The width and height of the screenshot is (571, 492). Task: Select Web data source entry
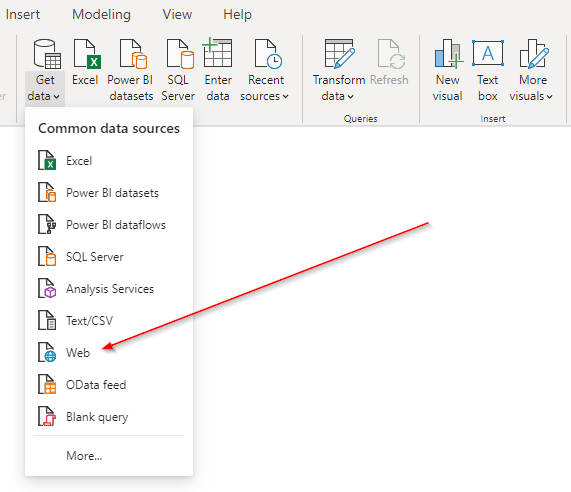[x=109, y=353]
